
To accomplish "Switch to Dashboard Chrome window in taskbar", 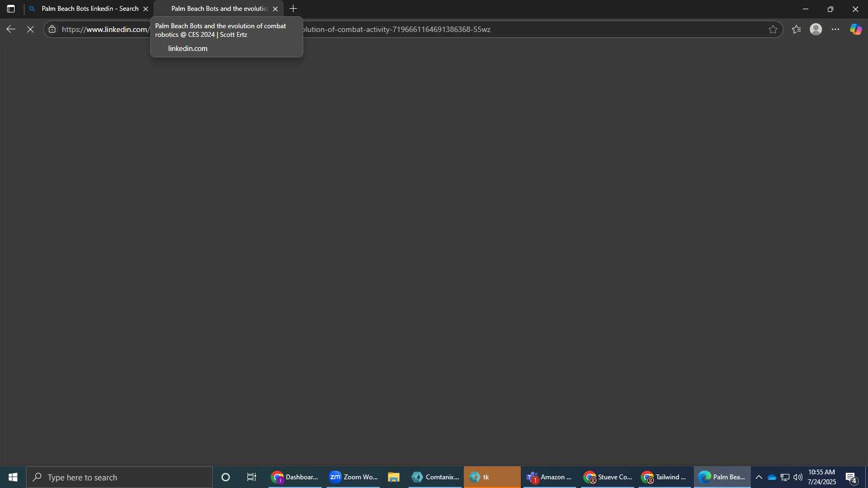I will [295, 477].
